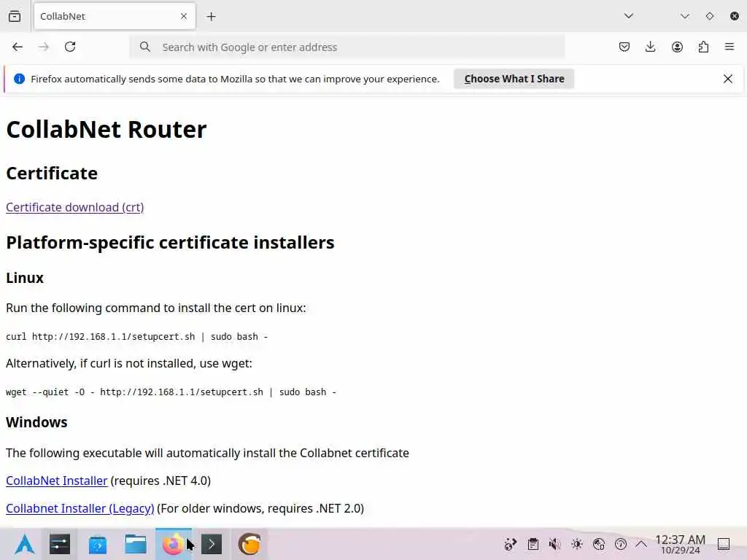Image resolution: width=747 pixels, height=560 pixels.
Task: Open the clock showing 12:37 AM
Action: click(x=680, y=544)
